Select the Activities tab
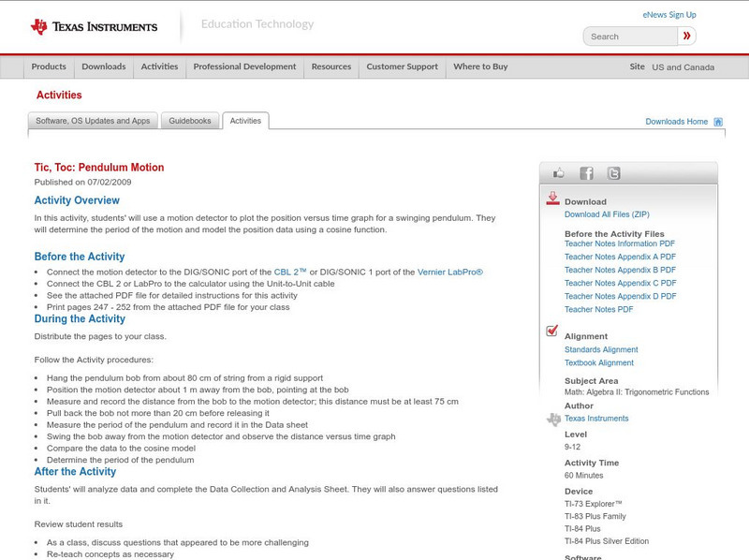 (x=245, y=121)
